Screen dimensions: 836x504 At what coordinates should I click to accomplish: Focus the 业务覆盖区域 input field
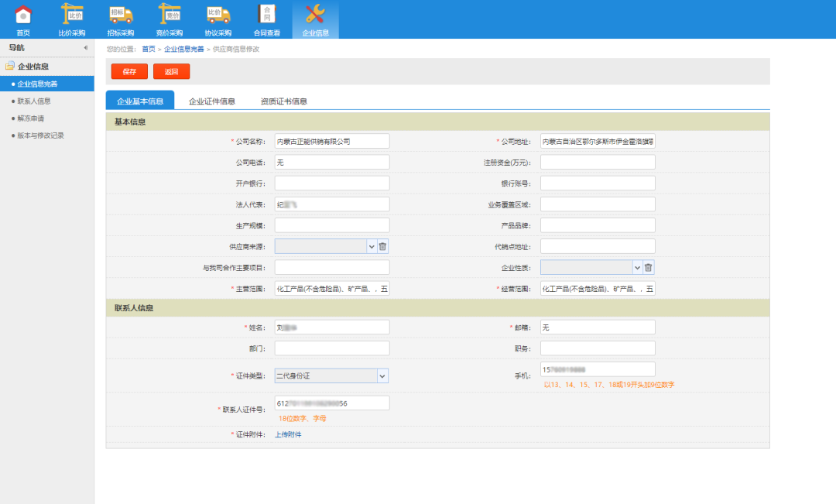(598, 204)
